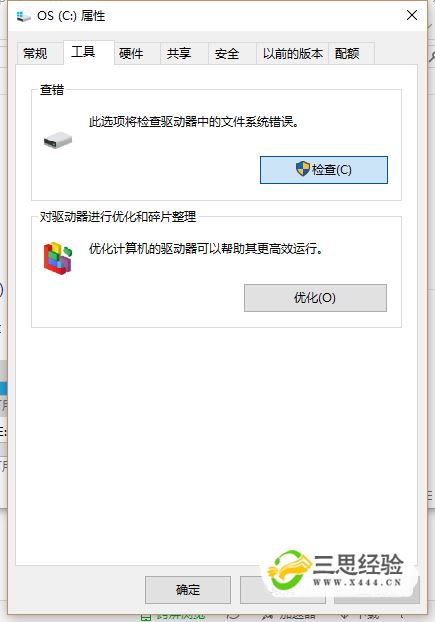Click the drive icon in title bar
This screenshot has height=622, width=435.
[x=23, y=16]
